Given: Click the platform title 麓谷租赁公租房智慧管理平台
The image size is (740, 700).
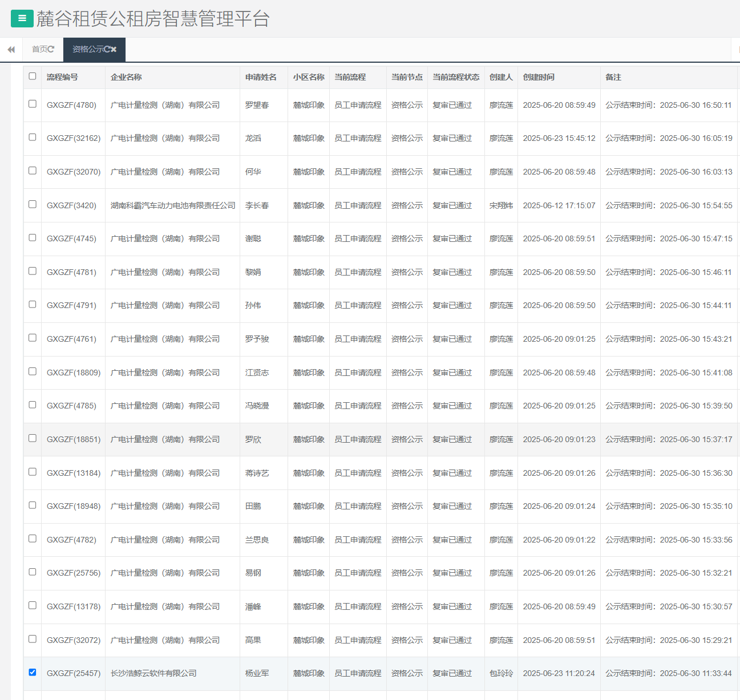Looking at the screenshot, I should [153, 19].
